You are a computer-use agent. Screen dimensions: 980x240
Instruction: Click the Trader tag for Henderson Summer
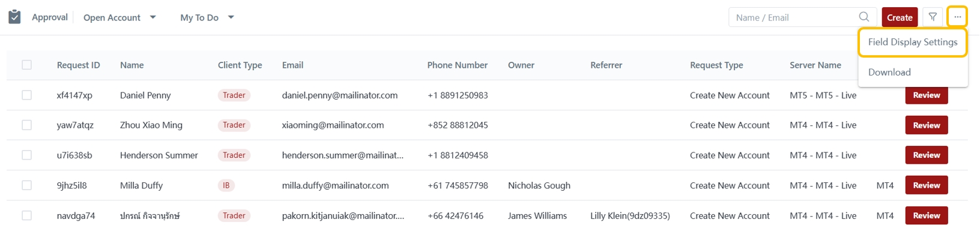coord(234,155)
